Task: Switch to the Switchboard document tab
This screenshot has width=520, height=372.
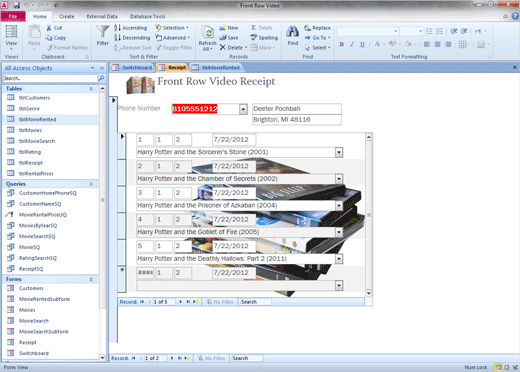Action: click(x=132, y=67)
